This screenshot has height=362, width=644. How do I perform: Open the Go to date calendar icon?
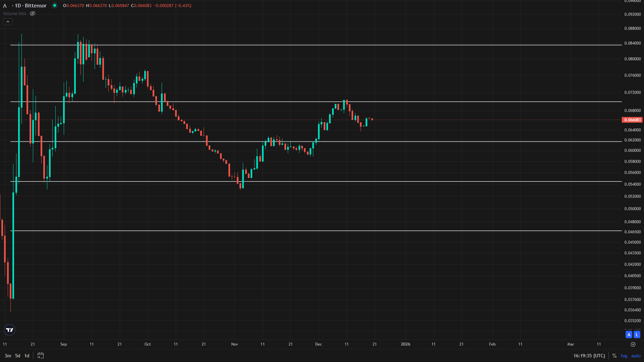(x=40, y=356)
